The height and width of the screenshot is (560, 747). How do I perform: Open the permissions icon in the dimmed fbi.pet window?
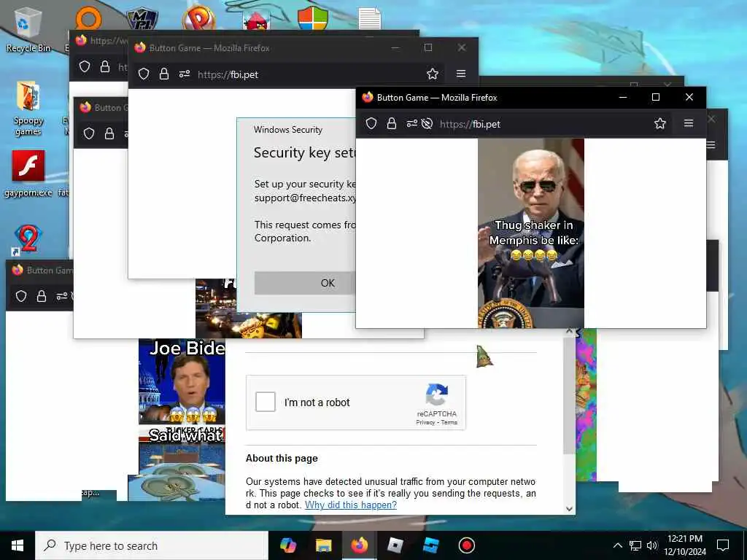[185, 74]
